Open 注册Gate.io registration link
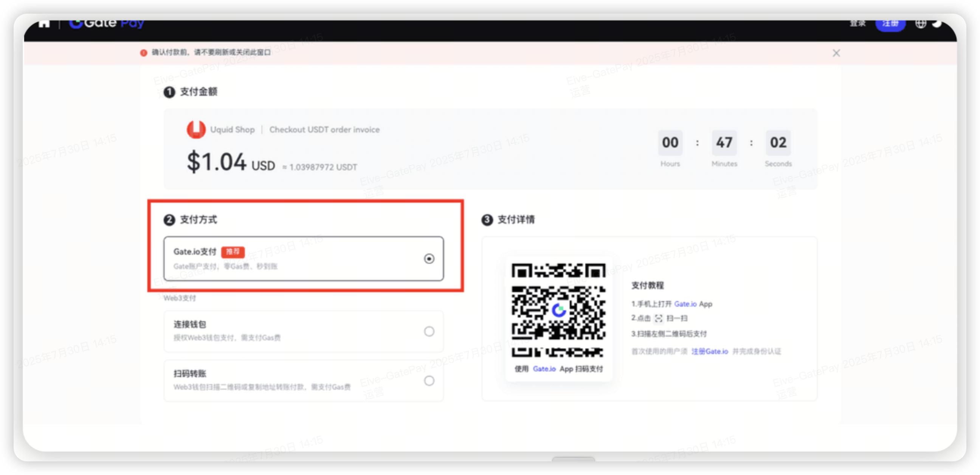 pyautogui.click(x=710, y=351)
